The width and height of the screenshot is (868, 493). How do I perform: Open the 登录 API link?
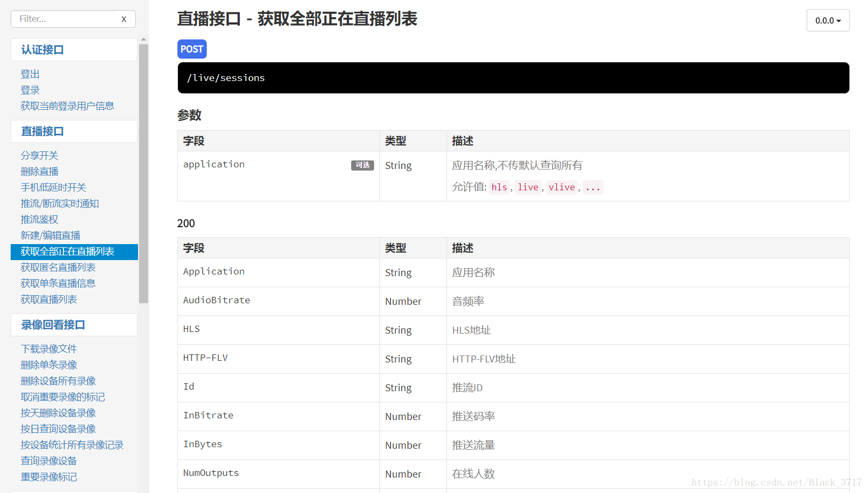[x=30, y=90]
